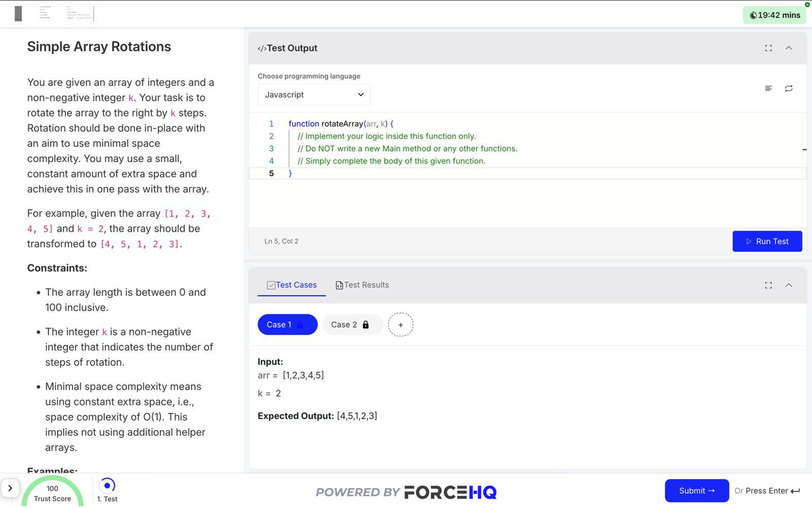Collapse the Test Cases panel
The height and width of the screenshot is (508, 812).
pos(789,285)
